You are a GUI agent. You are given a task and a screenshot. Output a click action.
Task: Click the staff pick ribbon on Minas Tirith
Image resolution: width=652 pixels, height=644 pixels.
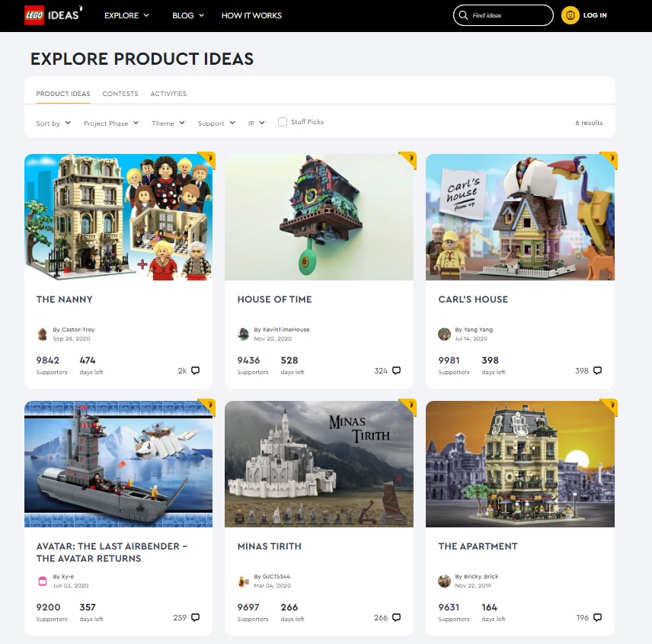coord(408,406)
